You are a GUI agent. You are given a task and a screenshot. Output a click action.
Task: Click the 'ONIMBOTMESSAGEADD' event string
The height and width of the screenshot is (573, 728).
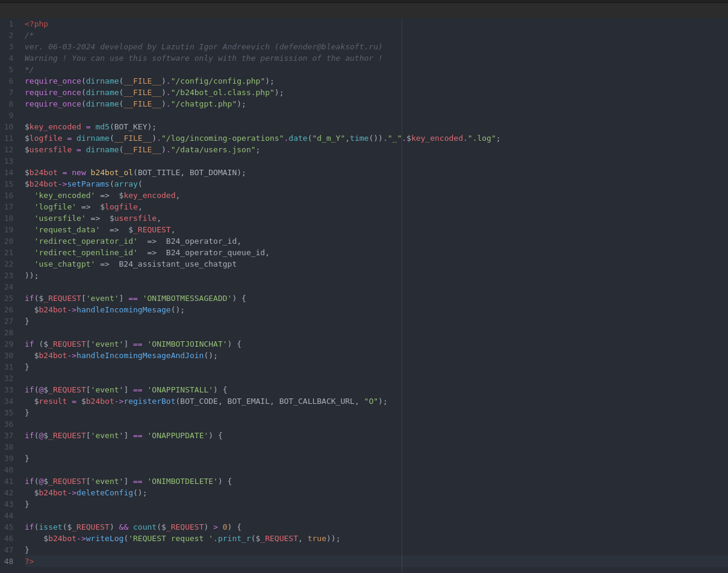(187, 299)
